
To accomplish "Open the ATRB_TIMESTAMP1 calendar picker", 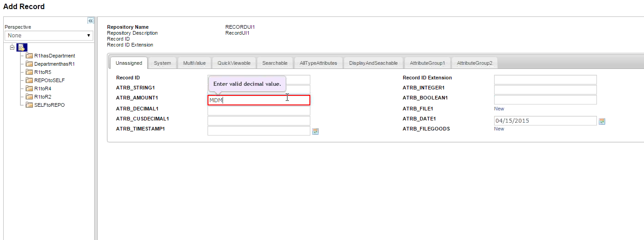I will tap(315, 131).
